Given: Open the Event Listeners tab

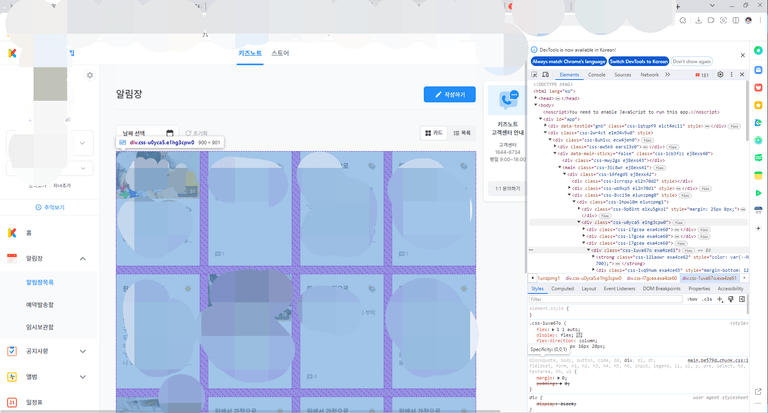Looking at the screenshot, I should pos(619,289).
